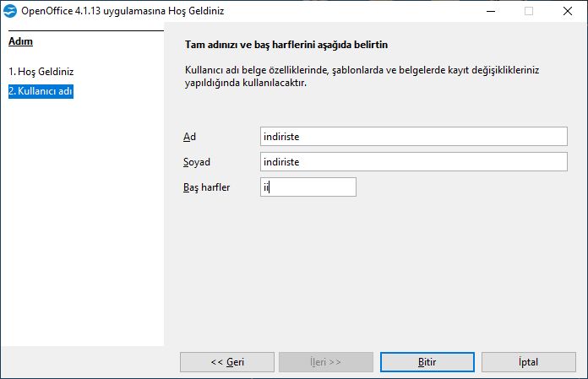This screenshot has width=588, height=379.
Task: Click the description text starting 'Kullanıcı adı belge özelliklerinde'
Action: coord(362,77)
